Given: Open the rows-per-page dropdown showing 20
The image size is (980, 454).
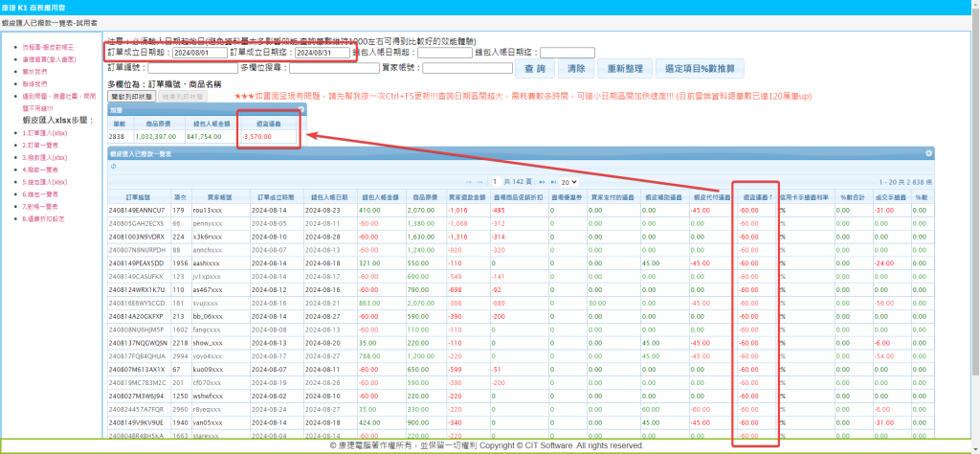Looking at the screenshot, I should [x=568, y=181].
